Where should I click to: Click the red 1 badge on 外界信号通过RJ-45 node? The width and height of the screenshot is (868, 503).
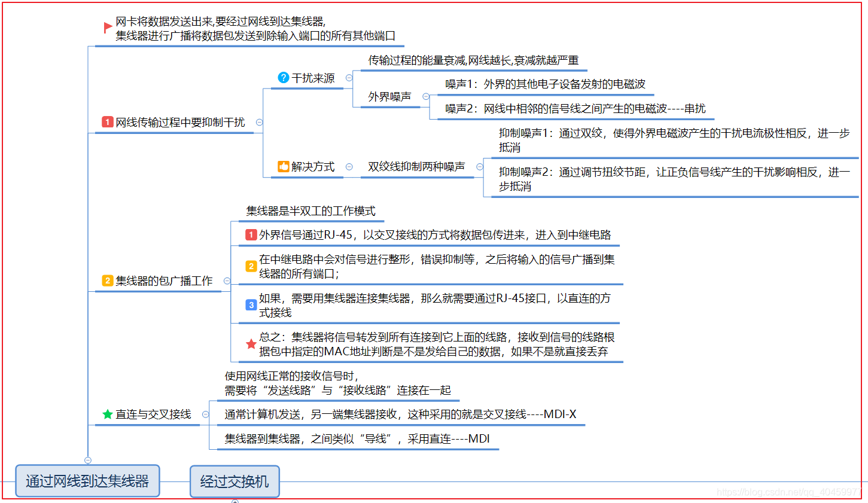[251, 234]
